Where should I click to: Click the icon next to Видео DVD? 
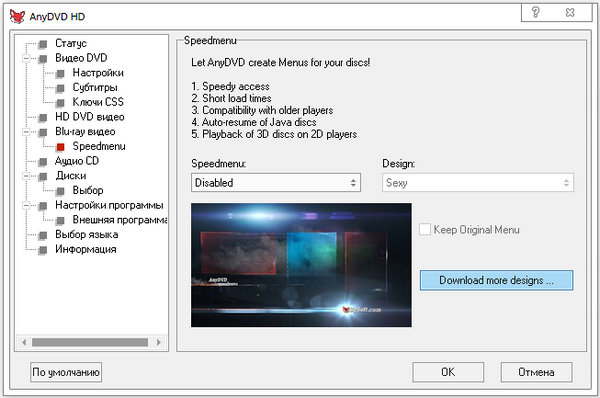[43, 59]
